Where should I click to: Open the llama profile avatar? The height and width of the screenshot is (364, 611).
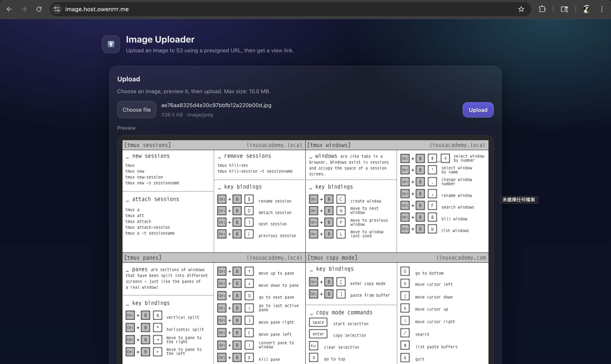click(x=586, y=9)
